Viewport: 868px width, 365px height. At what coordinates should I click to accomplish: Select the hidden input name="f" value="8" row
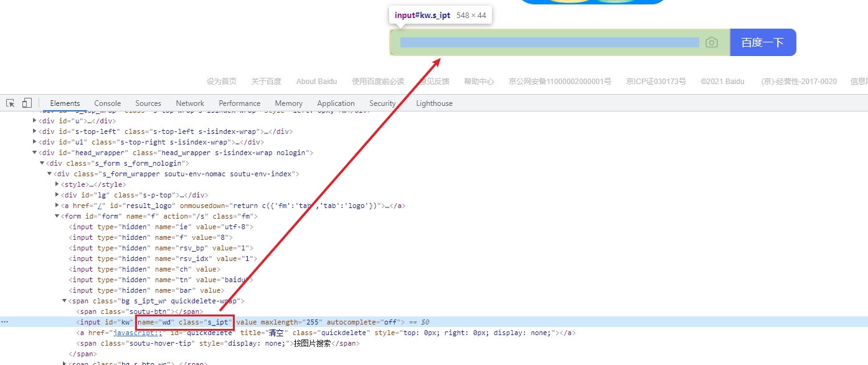pos(151,237)
